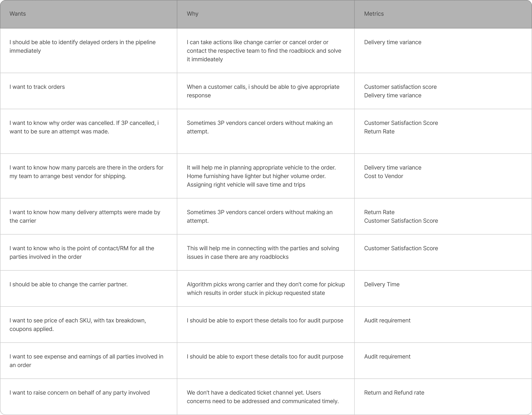Select the 'Return and Refund rate' cell

coord(443,396)
